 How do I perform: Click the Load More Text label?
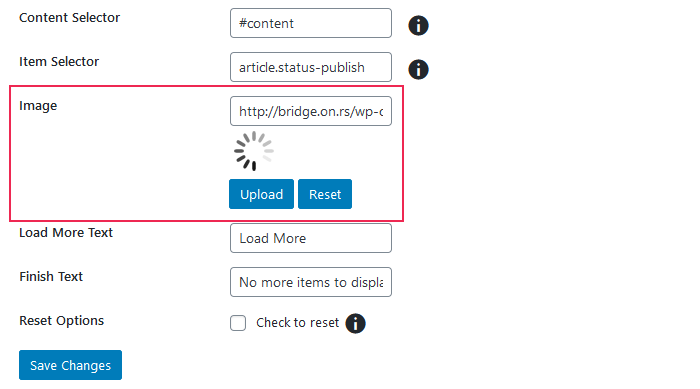66,233
